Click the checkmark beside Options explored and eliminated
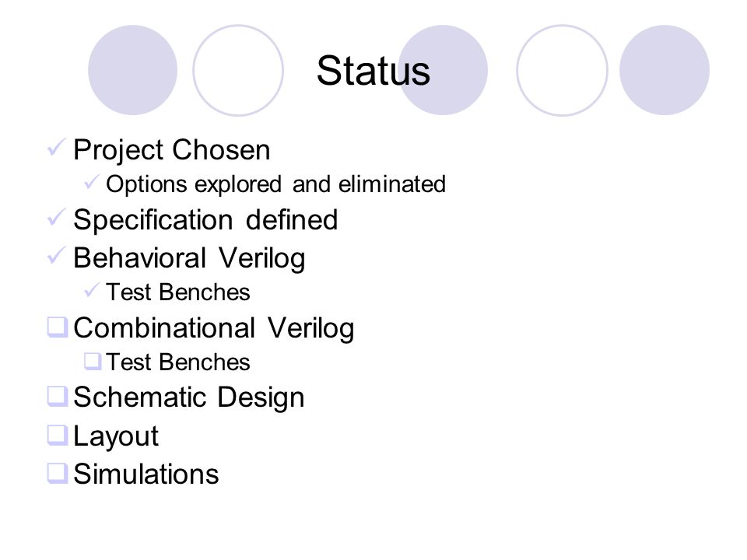This screenshot has width=747, height=560. [92, 182]
